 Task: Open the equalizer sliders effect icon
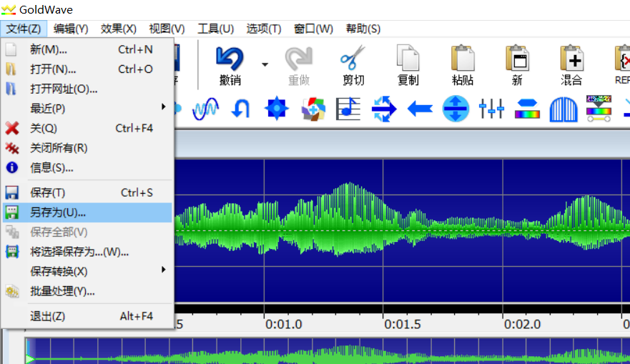(x=491, y=109)
